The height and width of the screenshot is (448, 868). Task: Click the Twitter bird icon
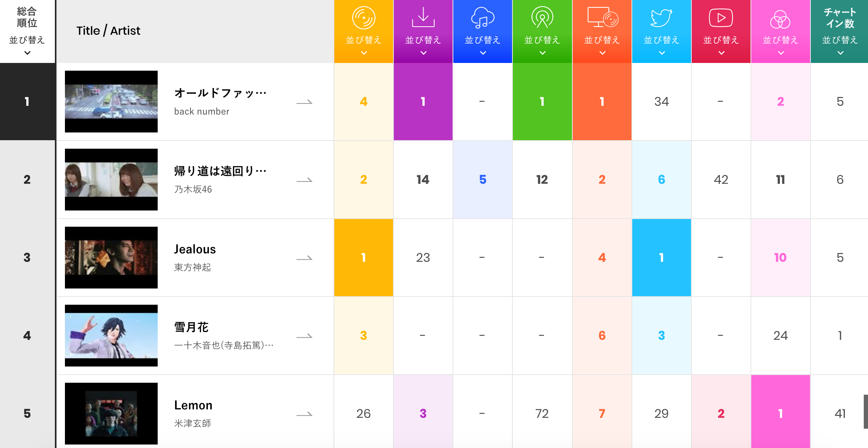point(661,18)
